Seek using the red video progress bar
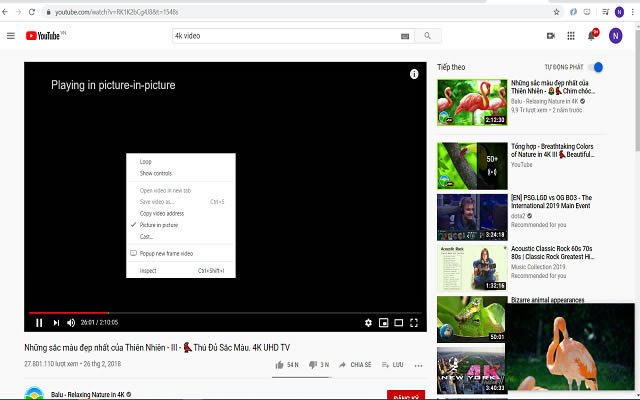 pyautogui.click(x=68, y=312)
